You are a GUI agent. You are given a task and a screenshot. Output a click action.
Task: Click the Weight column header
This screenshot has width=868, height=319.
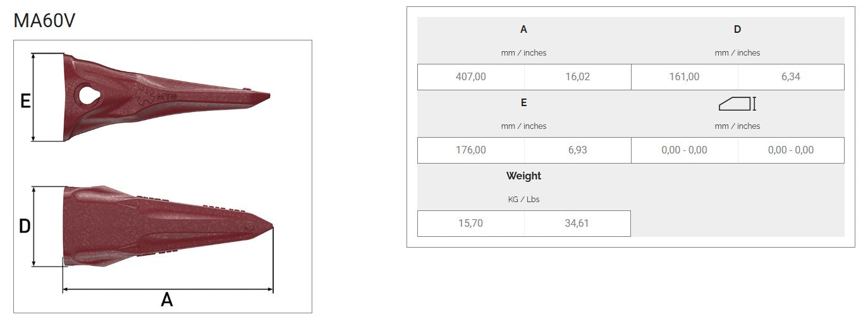[x=523, y=176]
